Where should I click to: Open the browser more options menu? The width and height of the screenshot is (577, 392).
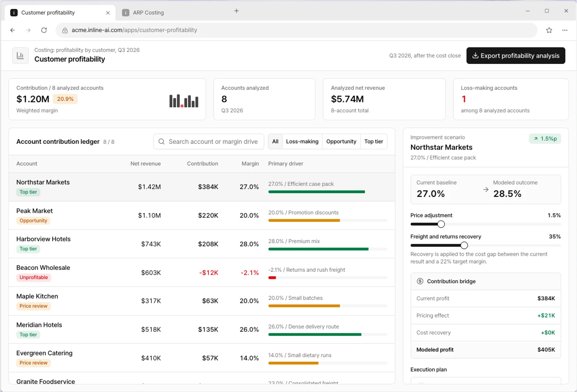[x=565, y=30]
